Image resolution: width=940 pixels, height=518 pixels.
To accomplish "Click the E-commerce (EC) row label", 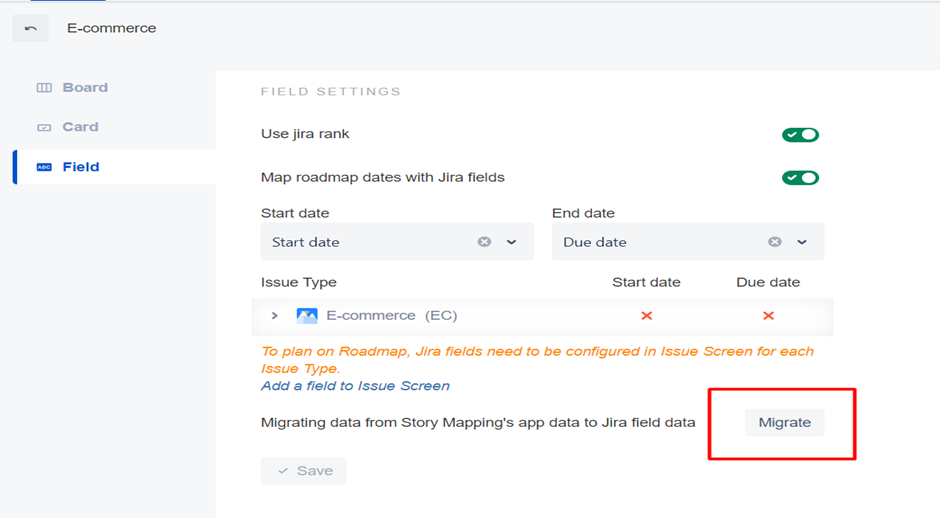I will tap(391, 316).
